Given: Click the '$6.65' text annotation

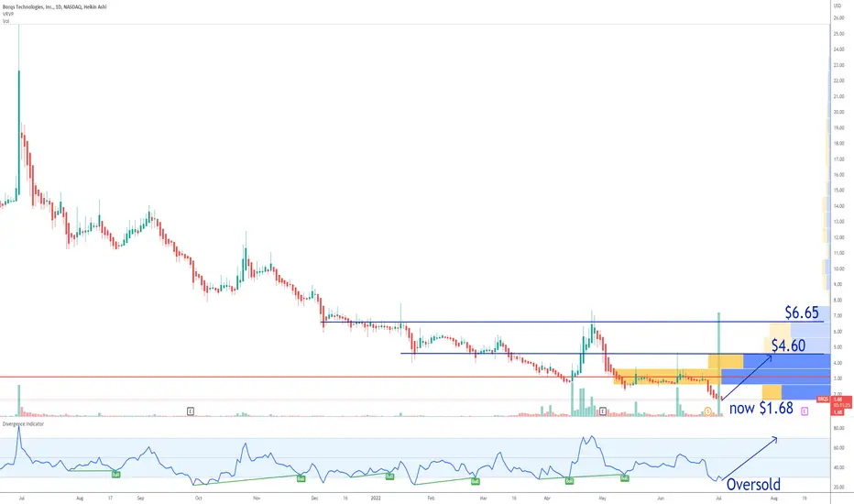Looking at the screenshot, I should pos(802,312).
